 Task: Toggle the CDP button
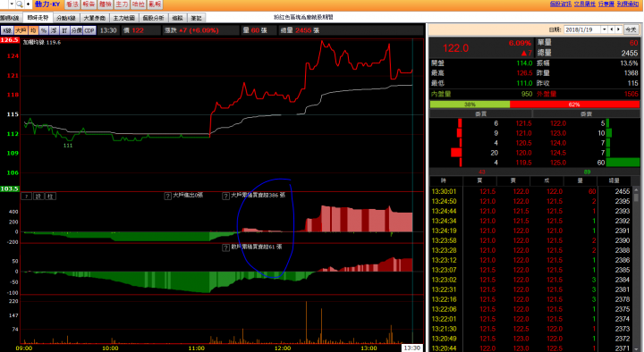point(89,30)
